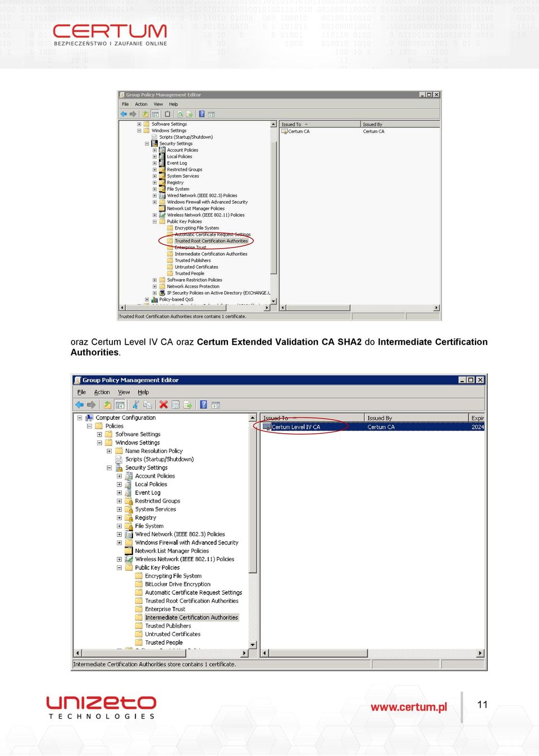Open Properties icon next to the Delete icon
The height and width of the screenshot is (756, 539).
click(176, 405)
